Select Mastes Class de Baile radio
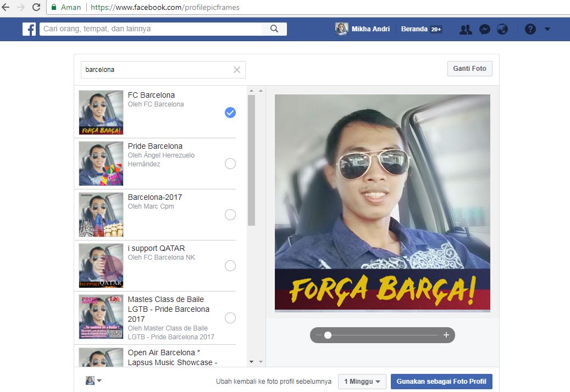 pos(230,318)
